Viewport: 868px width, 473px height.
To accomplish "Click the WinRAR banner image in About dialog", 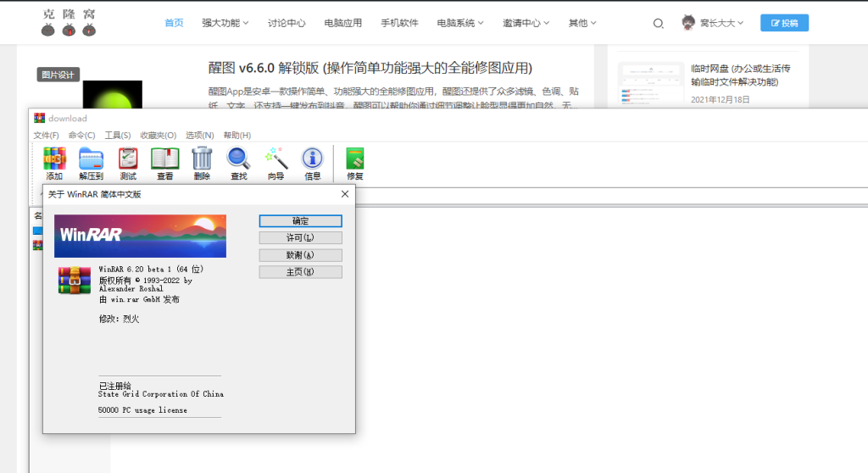I will click(x=140, y=236).
